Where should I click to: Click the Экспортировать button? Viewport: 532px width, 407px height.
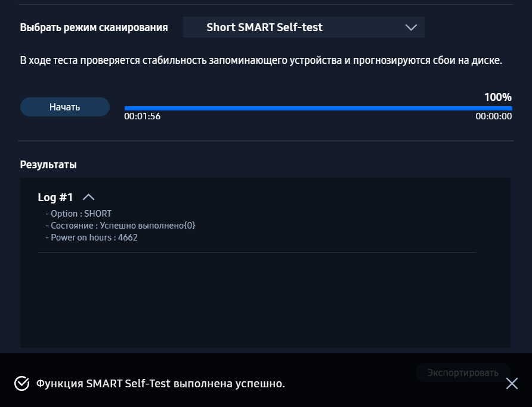click(x=462, y=373)
